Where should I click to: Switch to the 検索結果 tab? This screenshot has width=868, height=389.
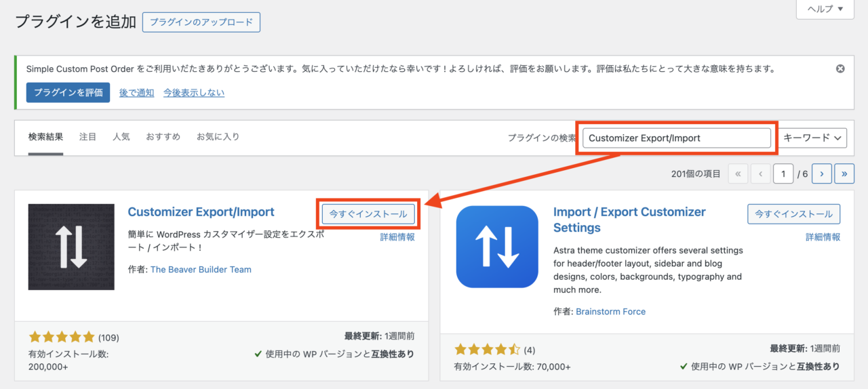pos(45,137)
